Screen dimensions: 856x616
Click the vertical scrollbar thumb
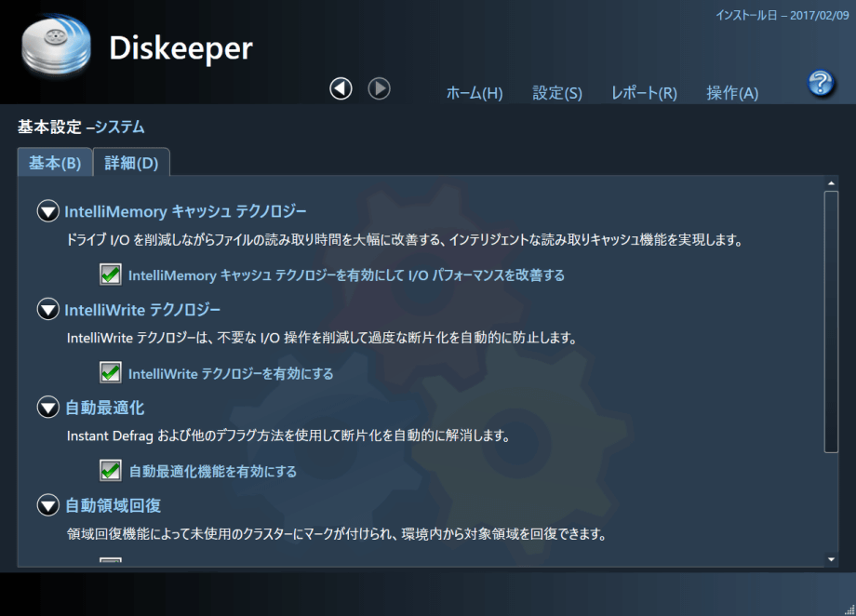click(831, 322)
